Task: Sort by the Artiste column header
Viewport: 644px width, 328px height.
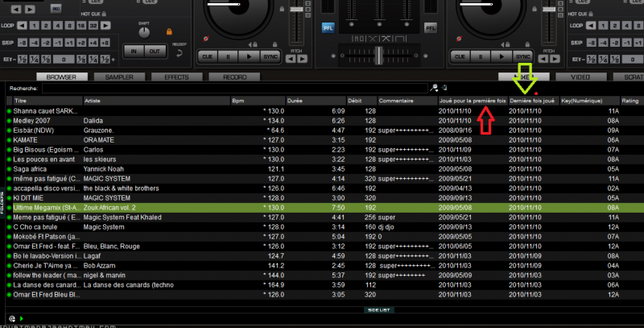Action: click(156, 101)
